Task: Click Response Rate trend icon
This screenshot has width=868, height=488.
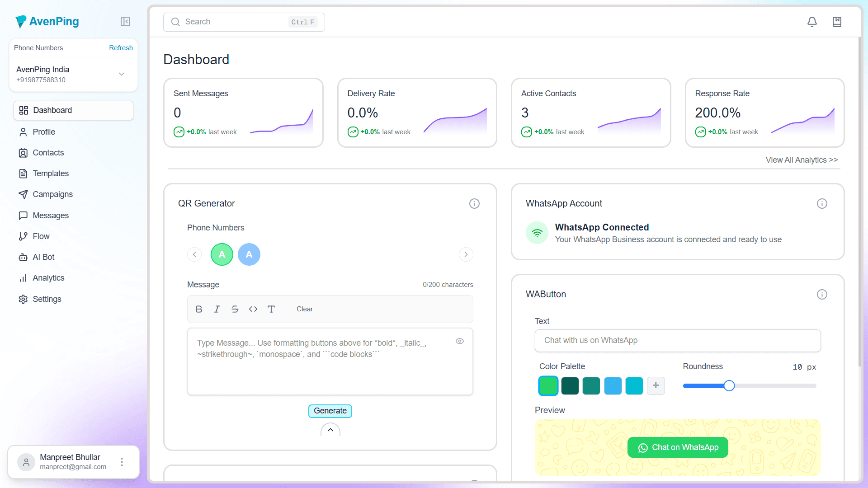Action: tap(701, 132)
